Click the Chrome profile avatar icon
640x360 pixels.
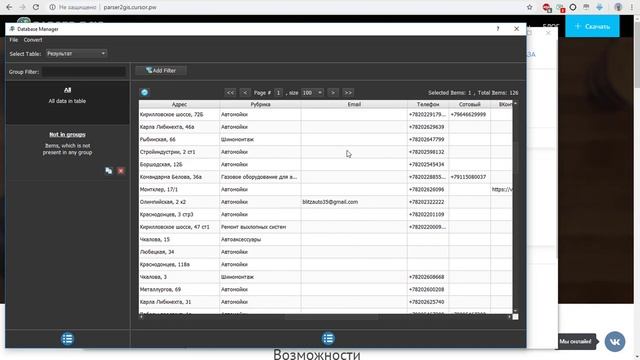point(618,7)
